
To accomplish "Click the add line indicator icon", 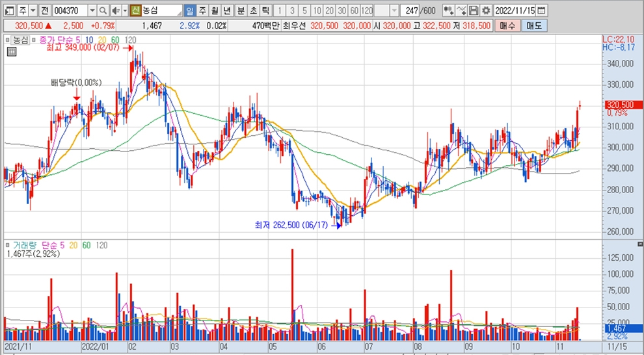I will [x=461, y=11].
